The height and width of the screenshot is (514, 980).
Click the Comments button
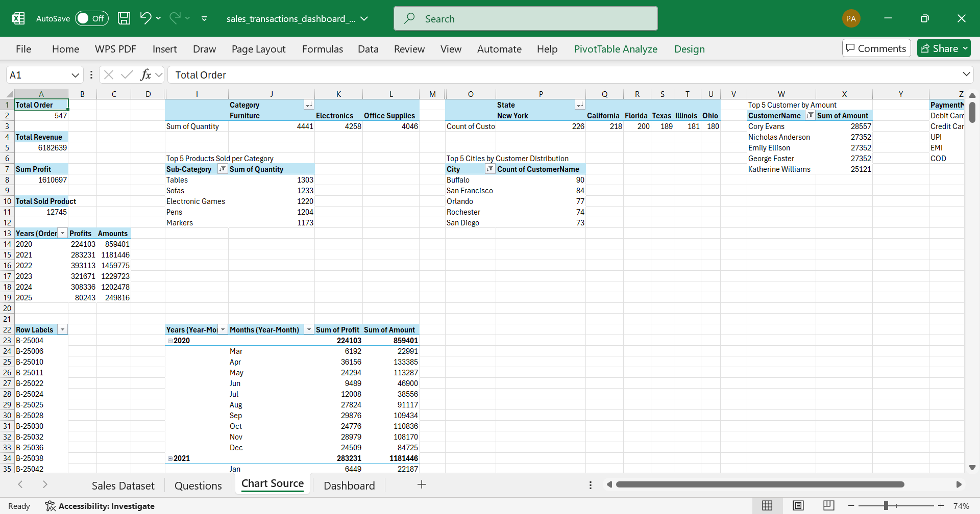coord(876,48)
